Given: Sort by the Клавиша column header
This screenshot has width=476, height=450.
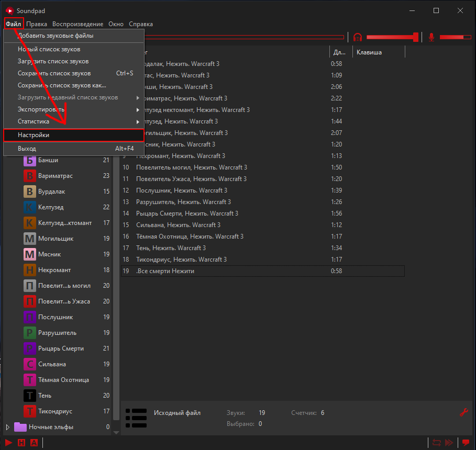Looking at the screenshot, I should tap(379, 52).
